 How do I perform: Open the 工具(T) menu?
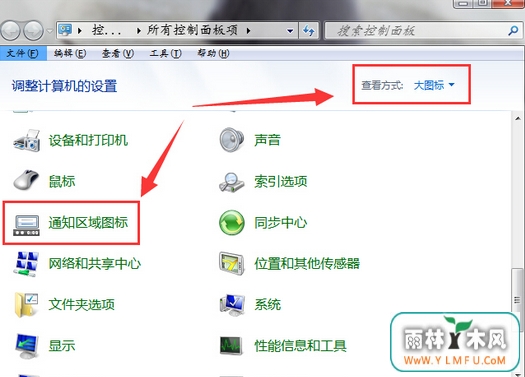(166, 53)
